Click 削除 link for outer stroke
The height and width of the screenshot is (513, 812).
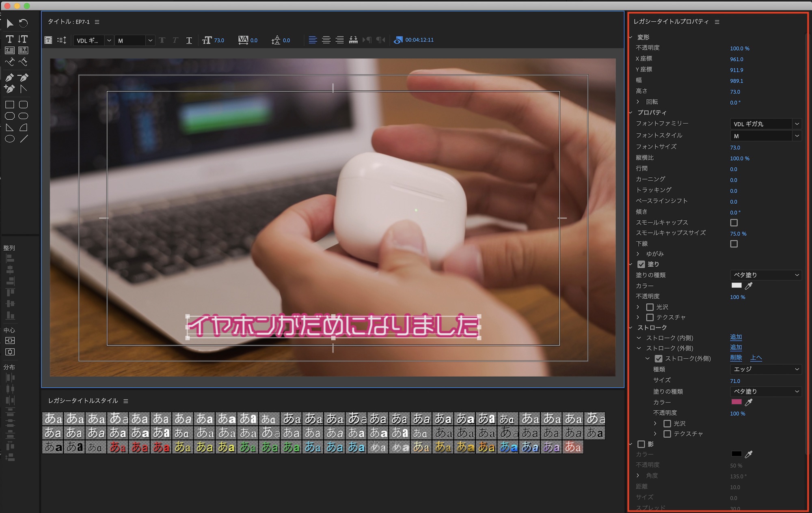point(736,358)
